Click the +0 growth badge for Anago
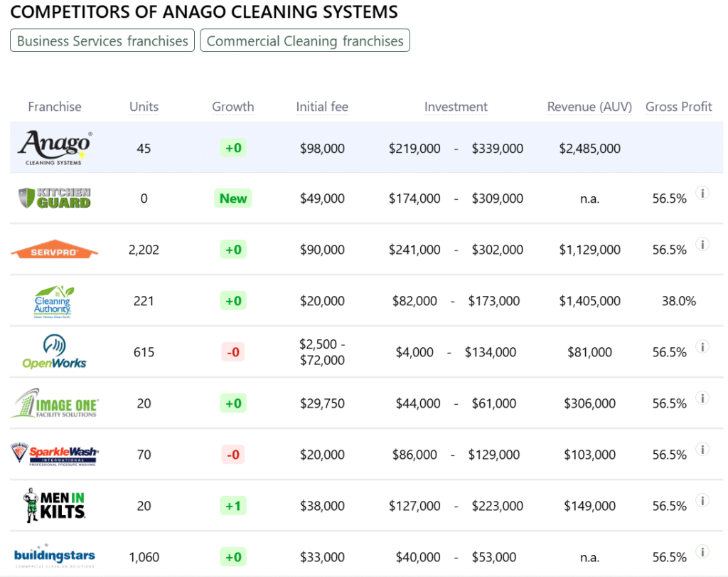 (233, 148)
